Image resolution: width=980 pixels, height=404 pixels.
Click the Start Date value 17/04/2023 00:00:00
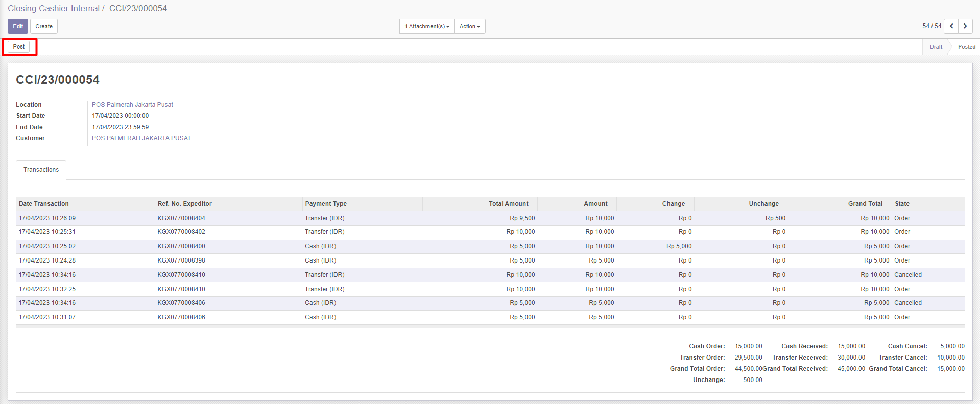(x=121, y=116)
